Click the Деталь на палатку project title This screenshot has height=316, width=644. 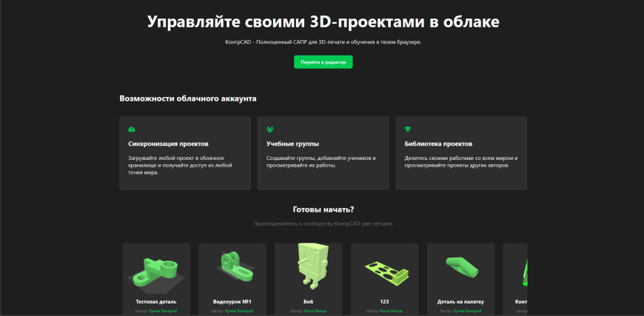(x=461, y=302)
